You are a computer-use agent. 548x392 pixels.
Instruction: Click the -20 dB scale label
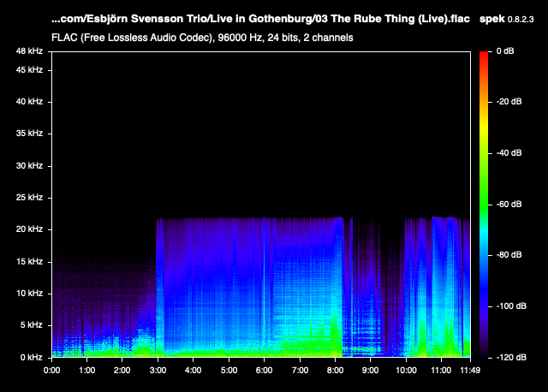509,102
